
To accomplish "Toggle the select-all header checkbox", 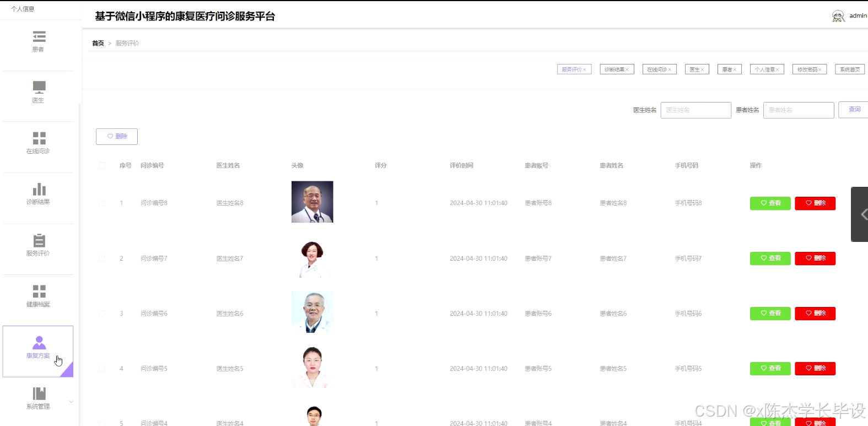I will [x=102, y=165].
